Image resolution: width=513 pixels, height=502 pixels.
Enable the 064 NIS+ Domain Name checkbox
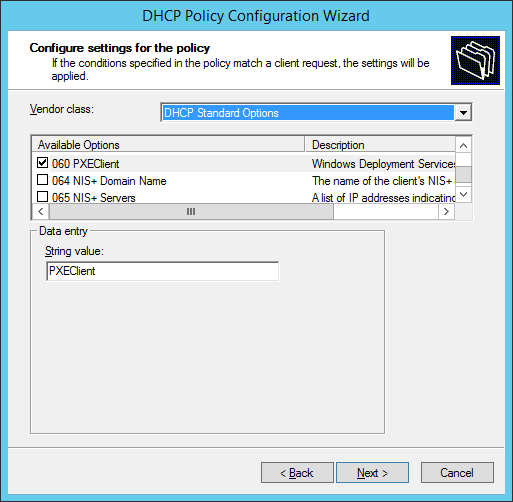coord(42,180)
